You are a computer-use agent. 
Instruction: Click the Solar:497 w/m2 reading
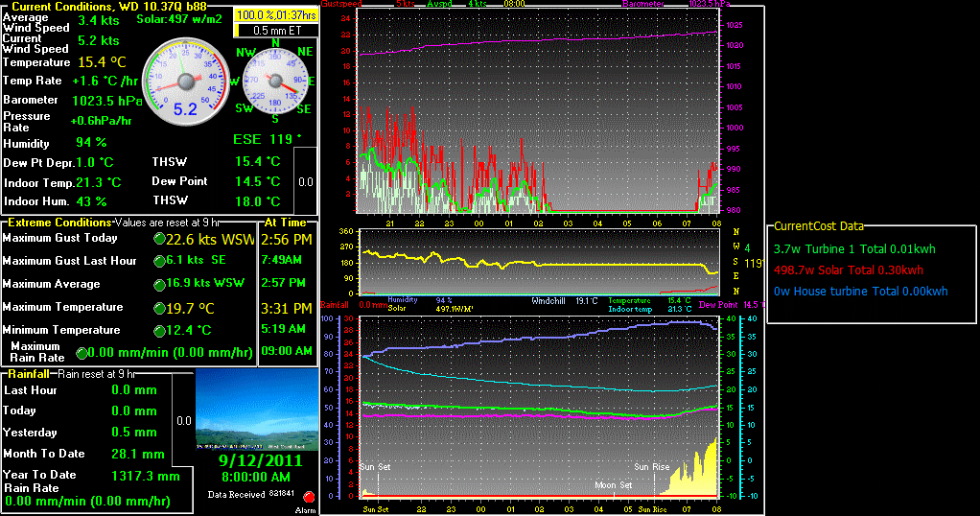click(179, 19)
